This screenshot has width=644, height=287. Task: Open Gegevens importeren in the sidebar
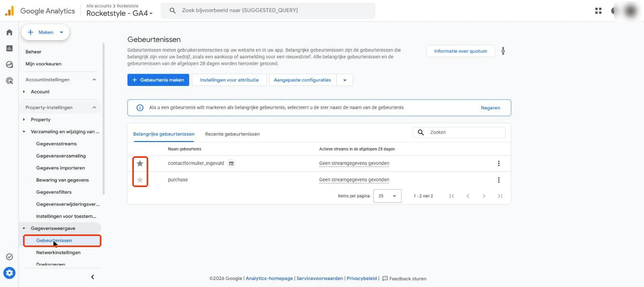pos(60,168)
